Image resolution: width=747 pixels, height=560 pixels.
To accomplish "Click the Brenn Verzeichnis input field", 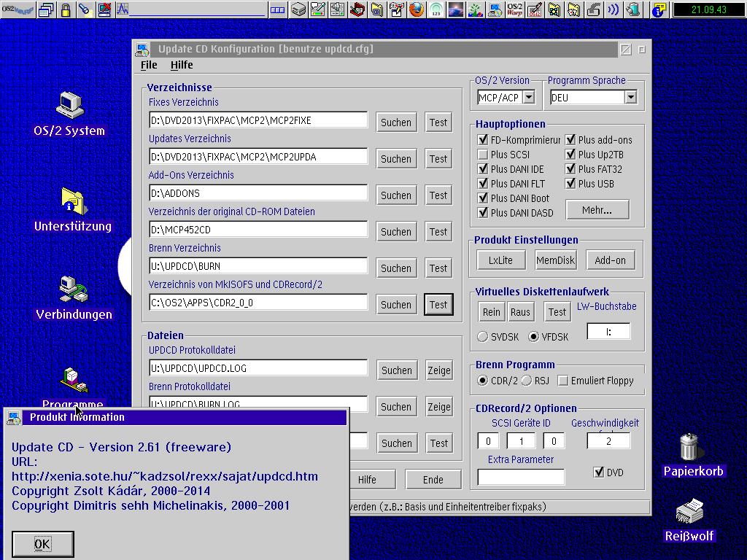I will (x=258, y=265).
